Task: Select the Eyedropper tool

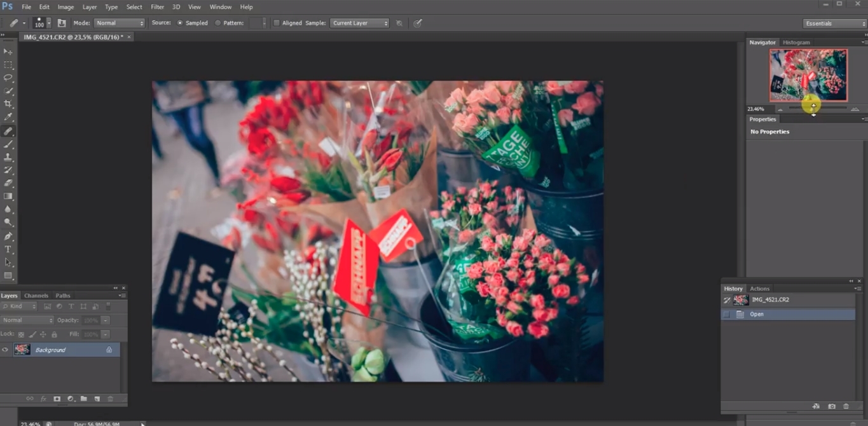Action: [8, 117]
